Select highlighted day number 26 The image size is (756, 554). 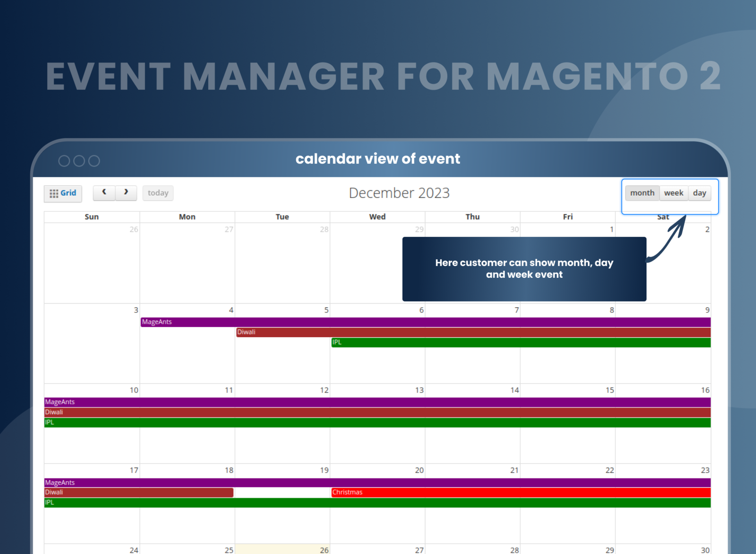click(324, 550)
